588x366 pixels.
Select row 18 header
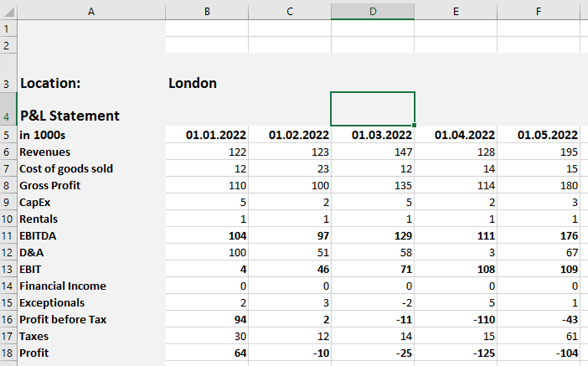pos(7,353)
